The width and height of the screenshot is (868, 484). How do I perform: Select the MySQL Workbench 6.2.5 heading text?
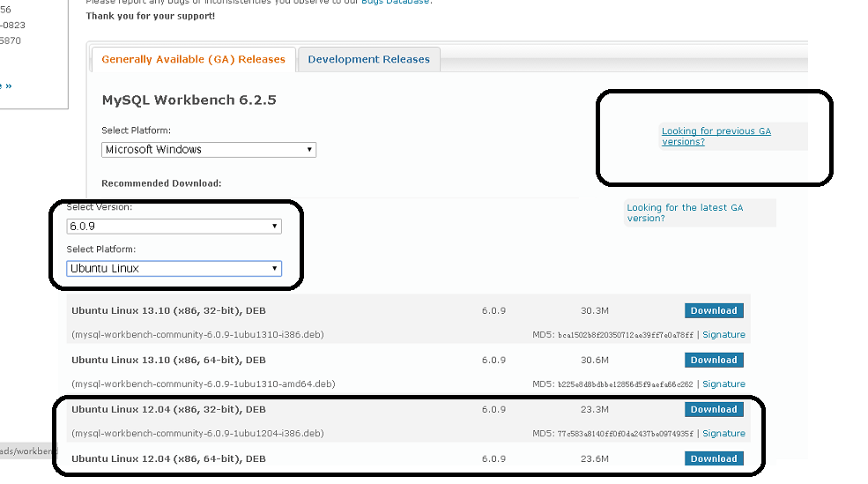(189, 101)
